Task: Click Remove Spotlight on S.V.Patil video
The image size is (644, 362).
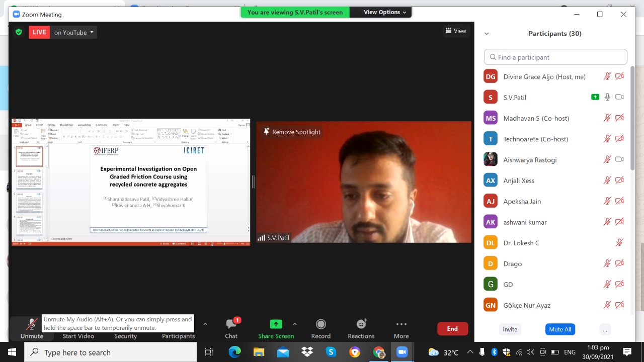Action: click(x=292, y=132)
